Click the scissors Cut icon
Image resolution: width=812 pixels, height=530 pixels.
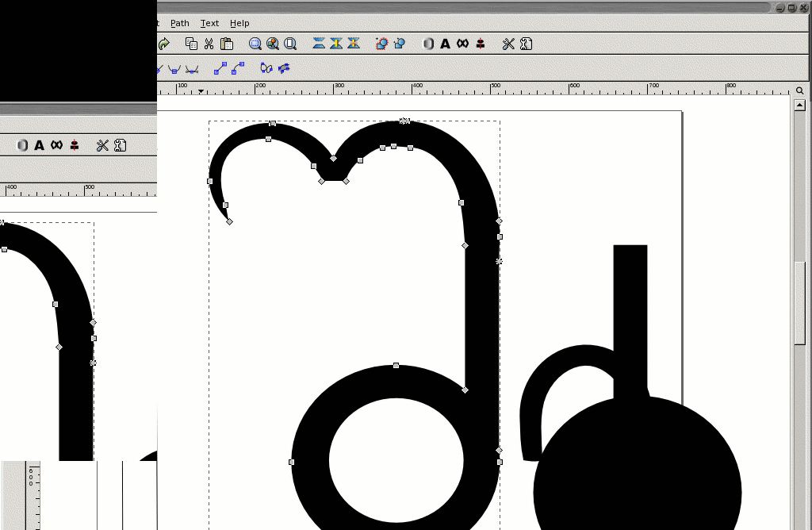[x=209, y=44]
